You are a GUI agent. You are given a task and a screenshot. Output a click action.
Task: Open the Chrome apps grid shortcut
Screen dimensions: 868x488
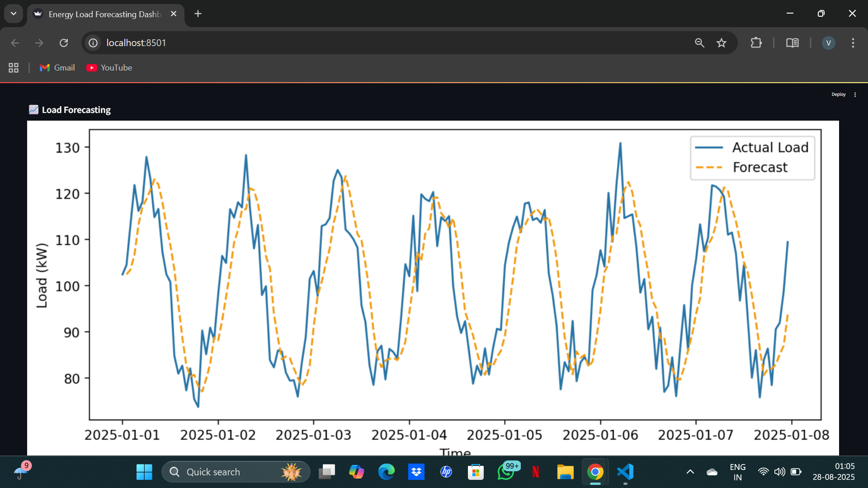click(14, 68)
